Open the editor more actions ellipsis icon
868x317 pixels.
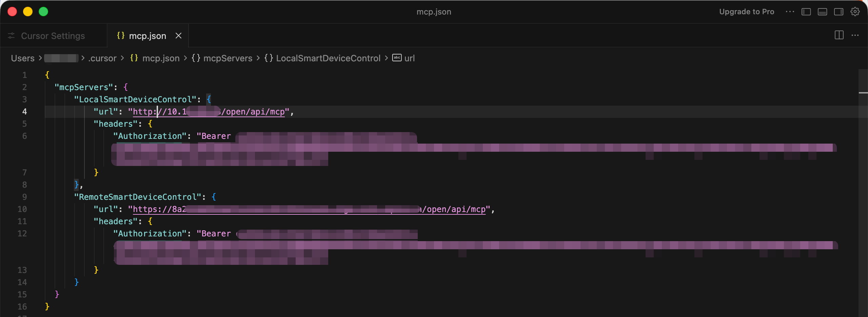pos(855,35)
